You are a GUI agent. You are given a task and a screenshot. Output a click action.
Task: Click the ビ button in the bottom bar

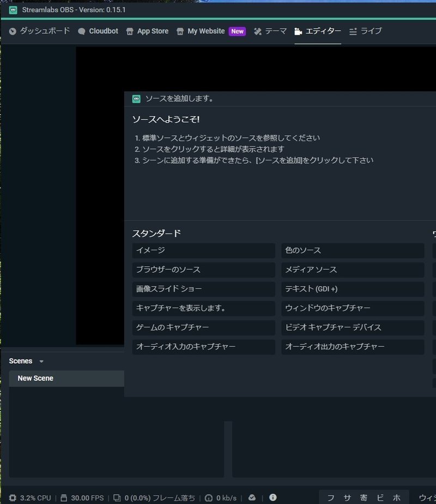380,498
